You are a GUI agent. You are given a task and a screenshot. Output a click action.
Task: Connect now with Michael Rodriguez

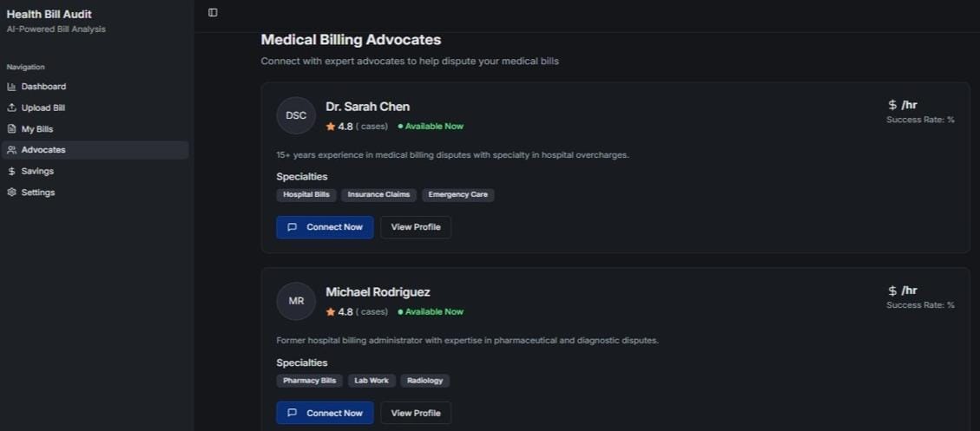coord(325,413)
